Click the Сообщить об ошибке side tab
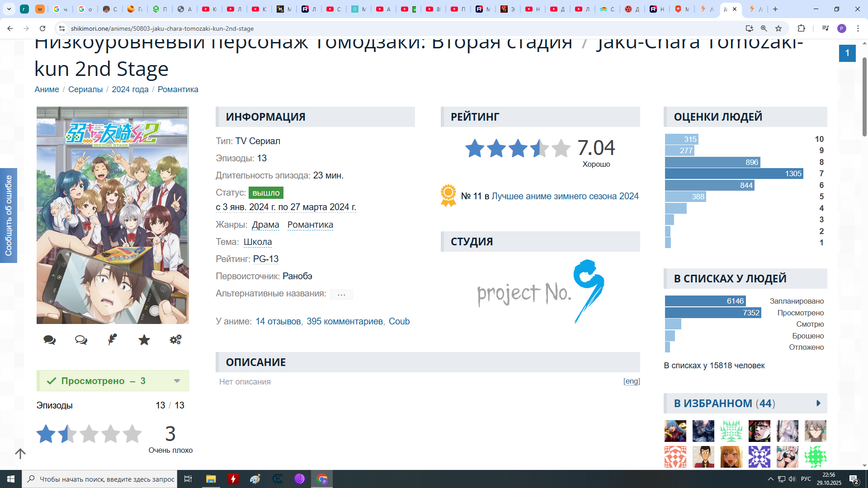The width and height of the screenshot is (868, 488). point(9,216)
